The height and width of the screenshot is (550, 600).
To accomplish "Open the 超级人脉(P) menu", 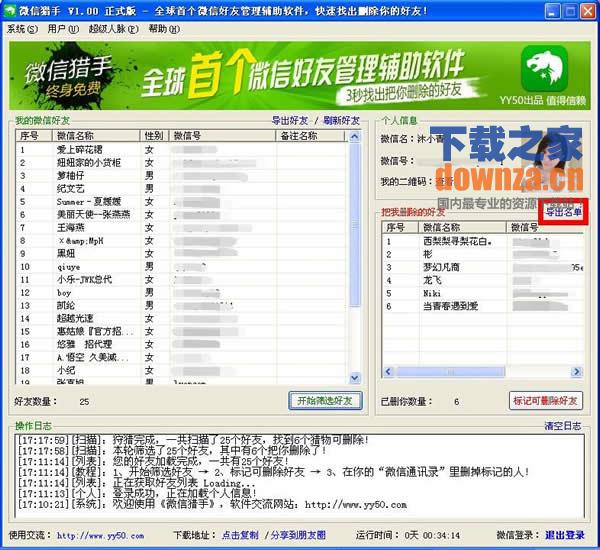I will [114, 29].
